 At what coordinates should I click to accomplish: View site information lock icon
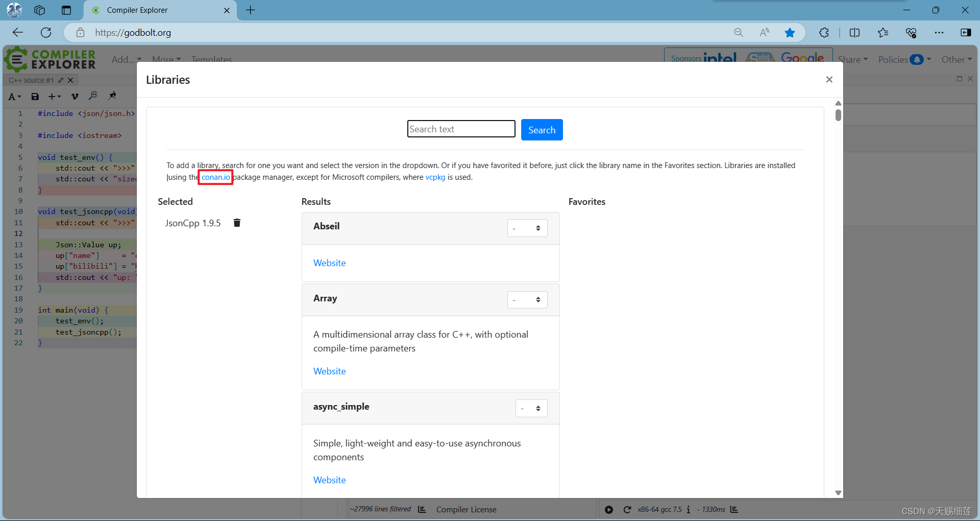(x=80, y=33)
